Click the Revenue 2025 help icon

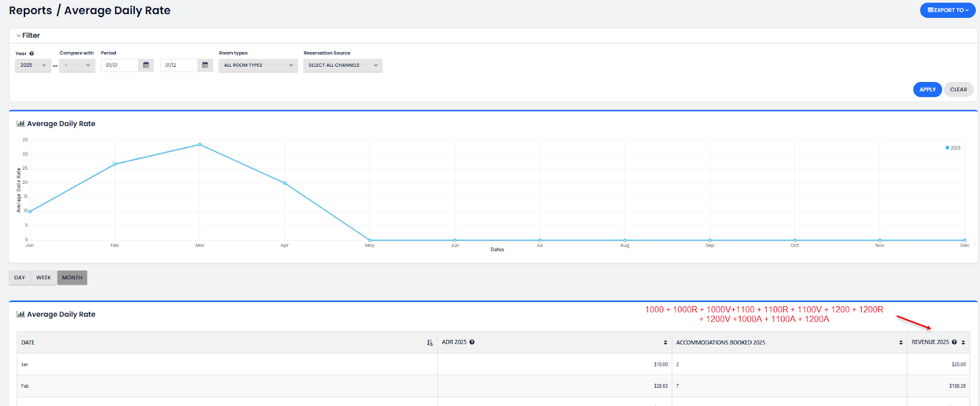tap(954, 342)
